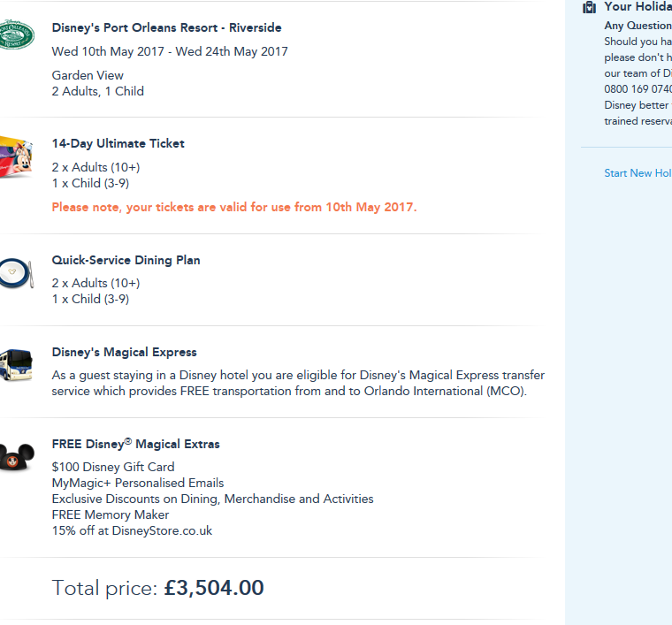672x625 pixels.
Task: Click the Your Holiday suitcase icon
Action: tap(590, 7)
